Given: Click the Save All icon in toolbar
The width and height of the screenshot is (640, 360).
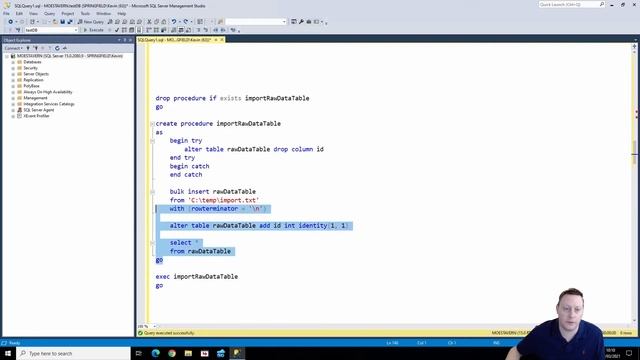Looking at the screenshot, I should pos(70,22).
